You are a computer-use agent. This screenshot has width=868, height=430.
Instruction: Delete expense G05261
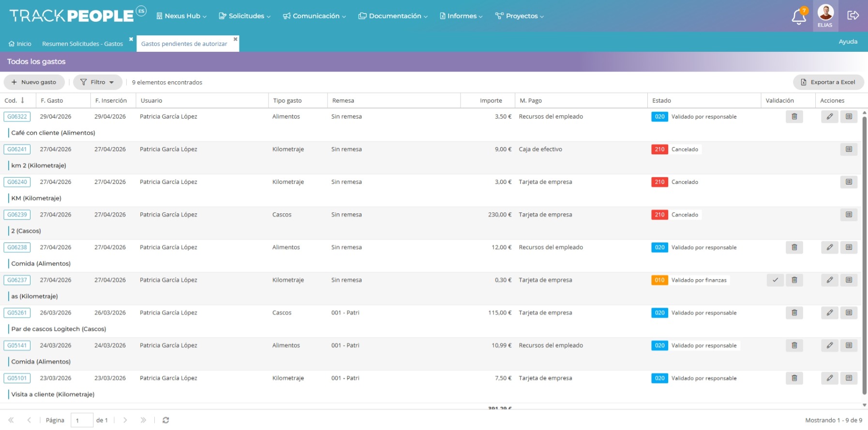(794, 313)
